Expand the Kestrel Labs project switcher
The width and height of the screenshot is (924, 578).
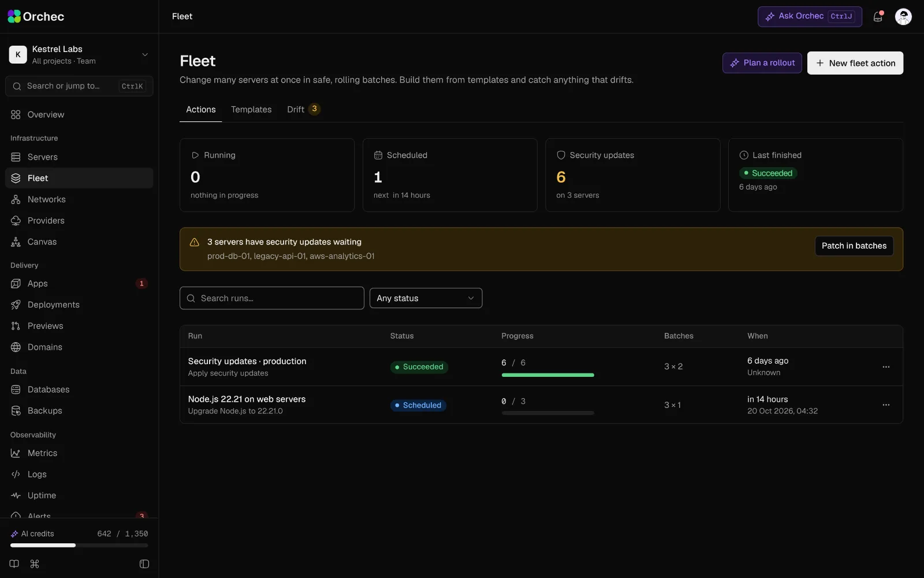point(79,54)
